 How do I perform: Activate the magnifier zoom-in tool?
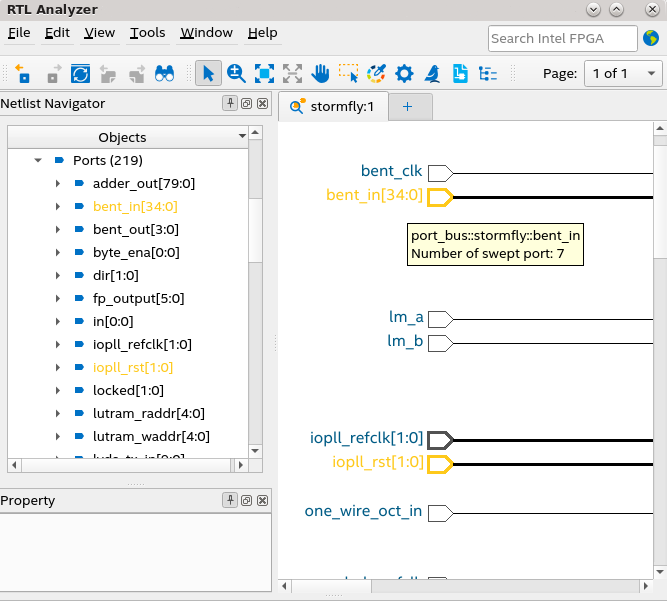236,74
